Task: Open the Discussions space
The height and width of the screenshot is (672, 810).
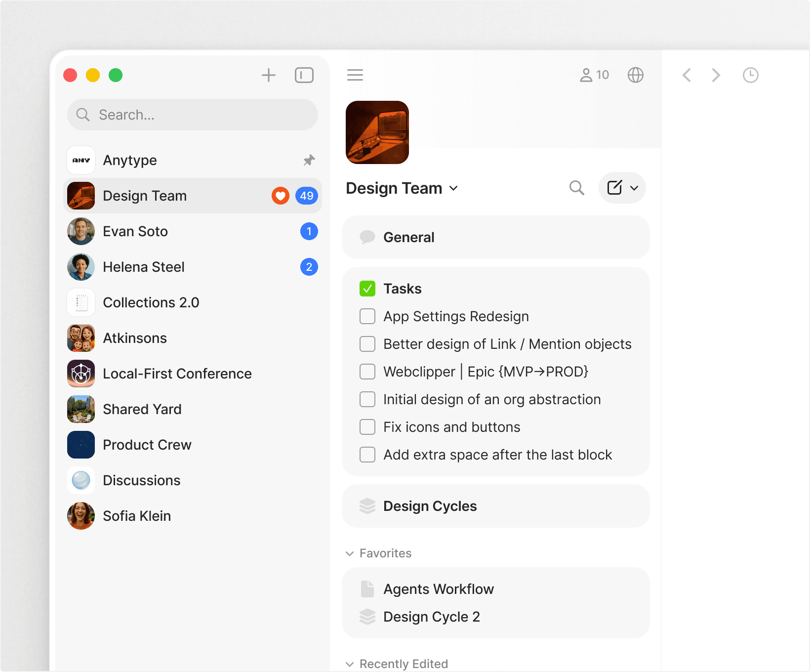Action: click(x=193, y=480)
